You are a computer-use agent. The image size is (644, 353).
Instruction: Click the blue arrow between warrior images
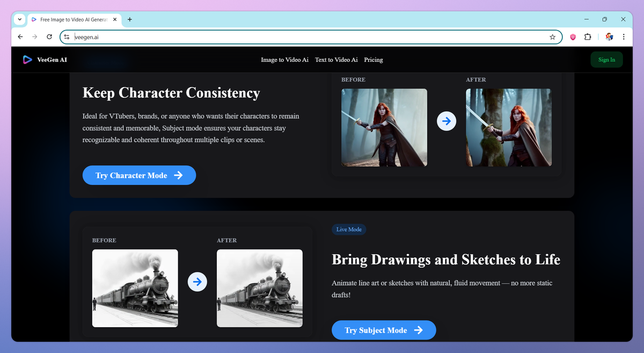pos(446,121)
